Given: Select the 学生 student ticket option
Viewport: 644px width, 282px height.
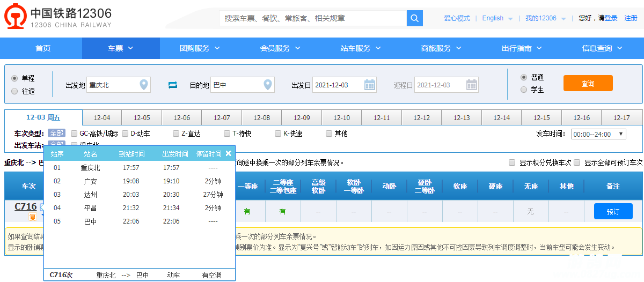Looking at the screenshot, I should [x=524, y=90].
